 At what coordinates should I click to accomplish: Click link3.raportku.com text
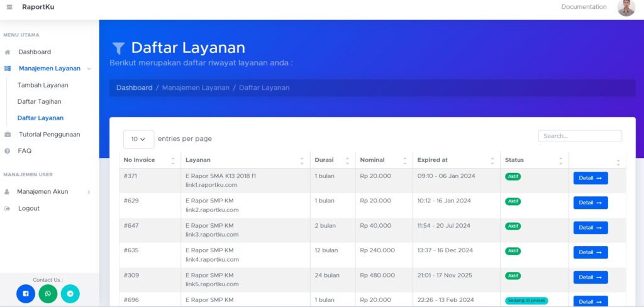212,235
